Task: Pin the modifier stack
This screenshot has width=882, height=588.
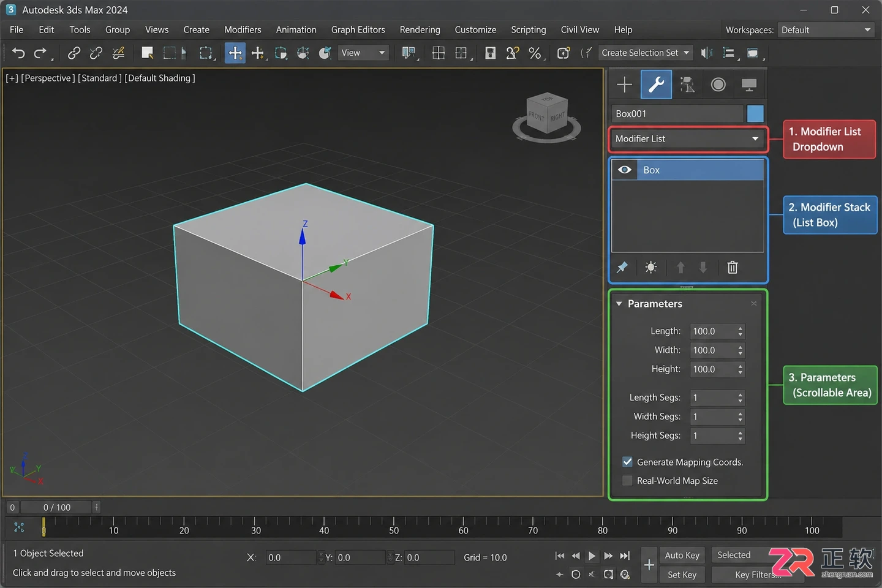Action: (622, 267)
